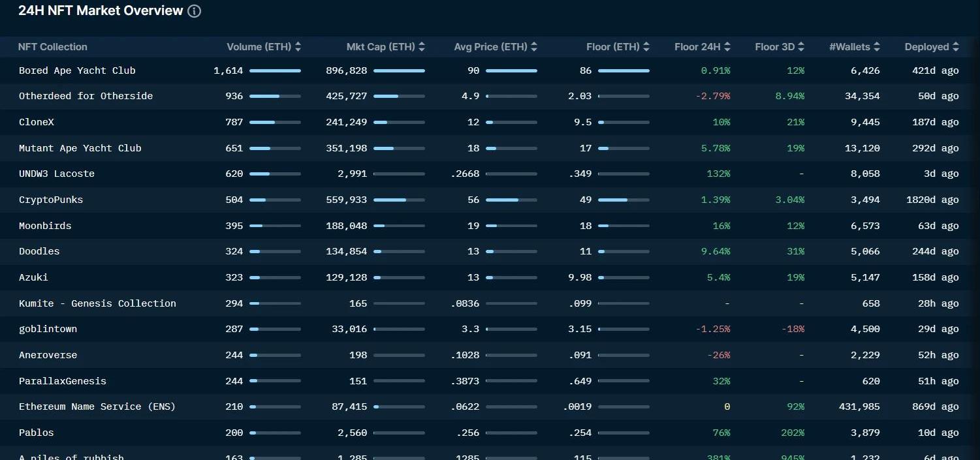The height and width of the screenshot is (460, 980).
Task: Click the -2.79% Floor 24H value
Action: (712, 96)
